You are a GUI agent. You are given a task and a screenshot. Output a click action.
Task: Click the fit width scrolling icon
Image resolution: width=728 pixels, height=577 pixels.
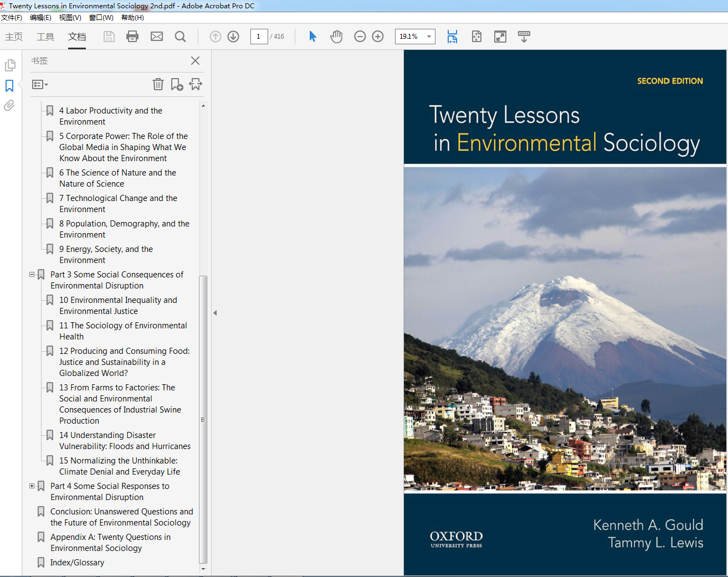(453, 37)
